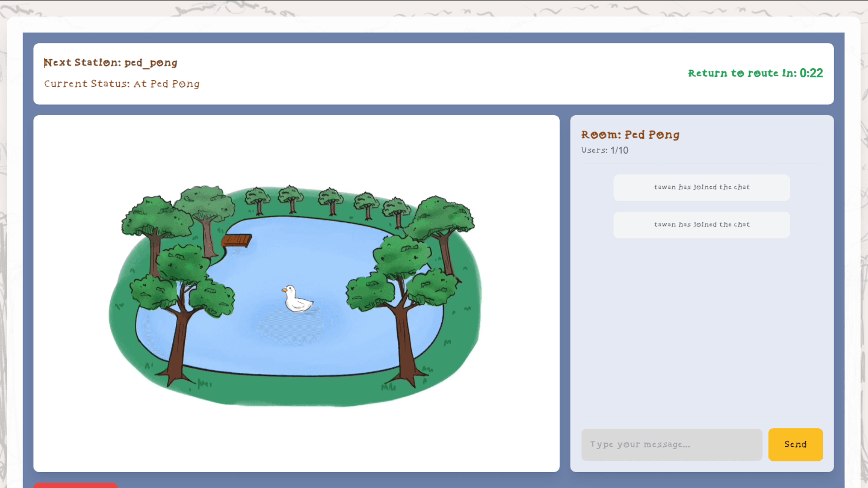The width and height of the screenshot is (868, 488).
Task: Click the 'Return to route in' timer
Action: pyautogui.click(x=741, y=73)
